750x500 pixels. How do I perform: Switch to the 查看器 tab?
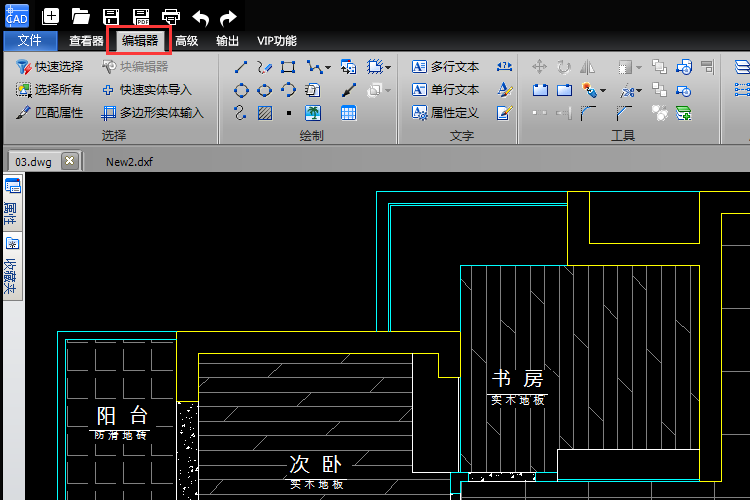click(86, 41)
